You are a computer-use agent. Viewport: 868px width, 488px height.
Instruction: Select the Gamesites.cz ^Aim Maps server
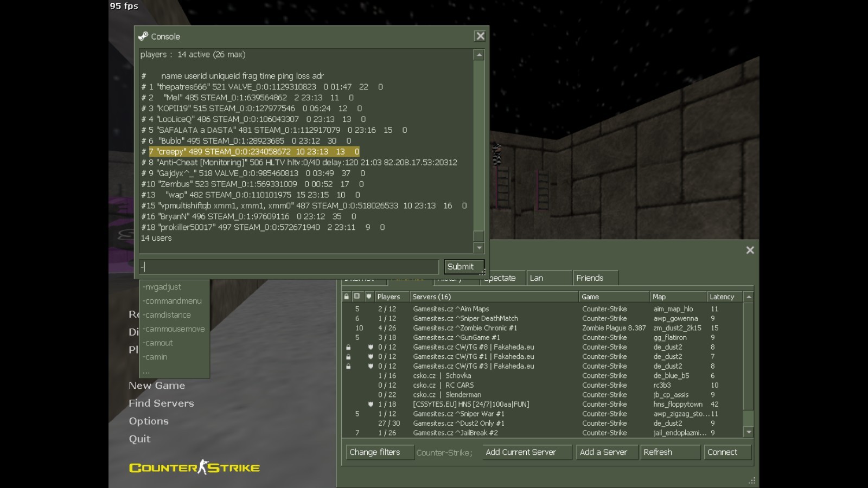point(542,309)
